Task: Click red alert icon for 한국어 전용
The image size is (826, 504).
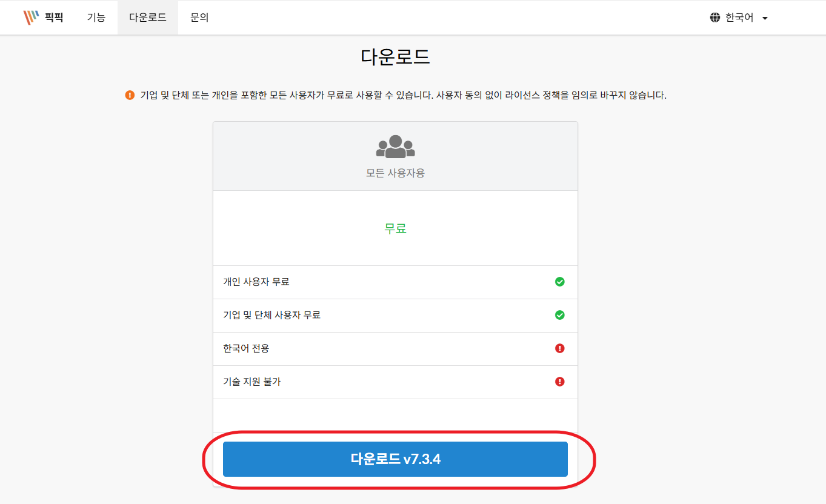Action: tap(560, 348)
